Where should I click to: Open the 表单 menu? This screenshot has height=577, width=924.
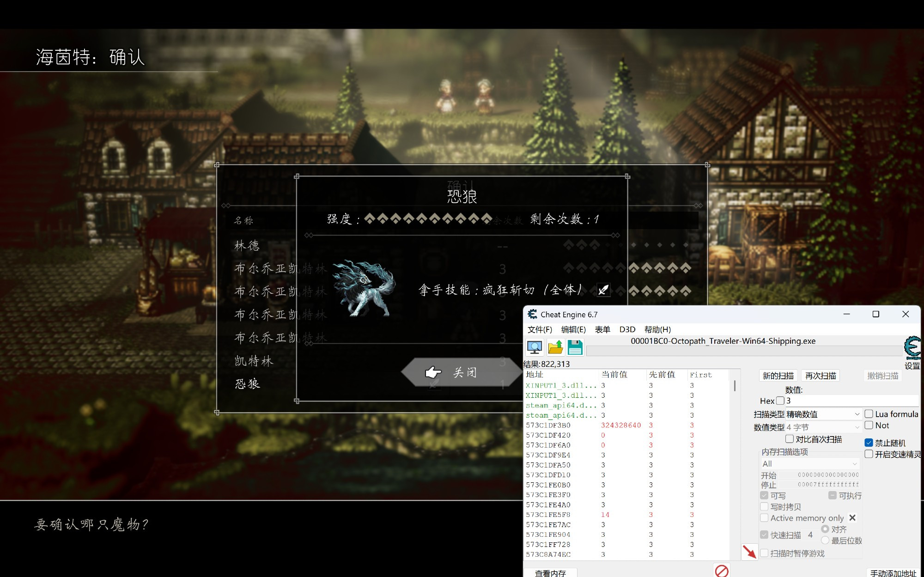click(602, 329)
